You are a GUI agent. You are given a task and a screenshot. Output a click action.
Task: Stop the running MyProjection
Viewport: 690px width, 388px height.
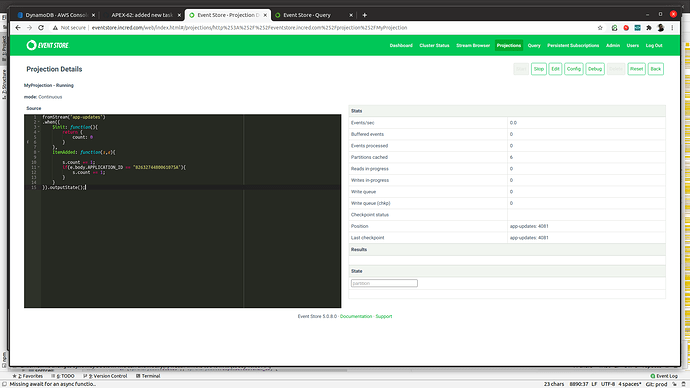[539, 69]
